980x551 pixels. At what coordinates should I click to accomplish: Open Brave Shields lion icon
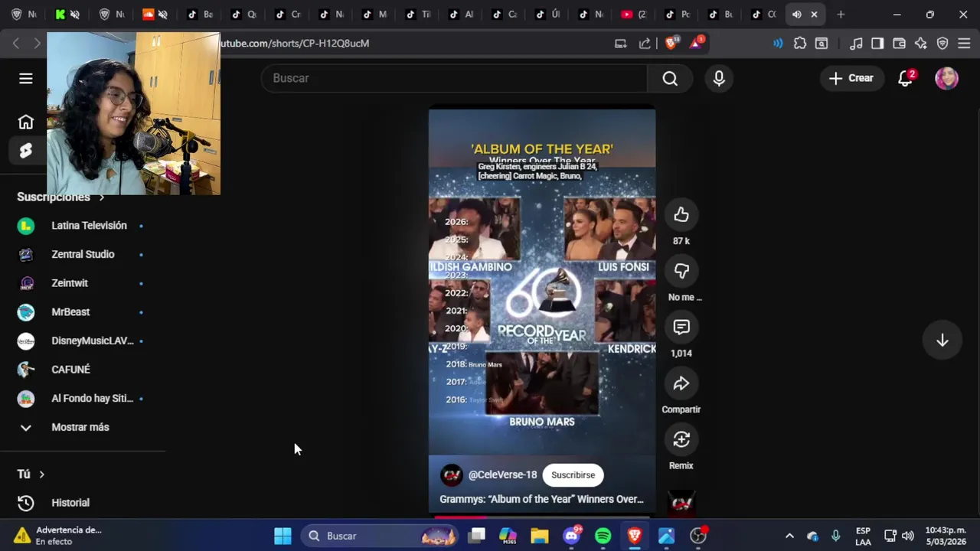[x=671, y=43]
